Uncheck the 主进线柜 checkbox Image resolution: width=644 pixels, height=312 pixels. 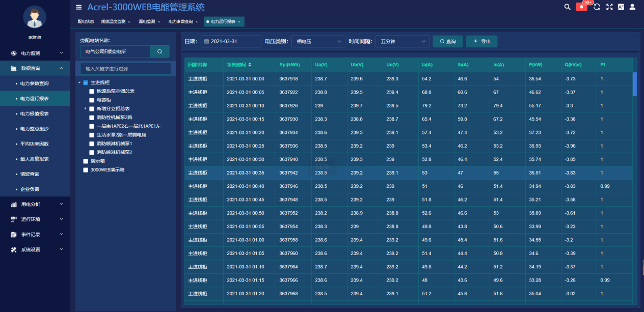pos(86,82)
